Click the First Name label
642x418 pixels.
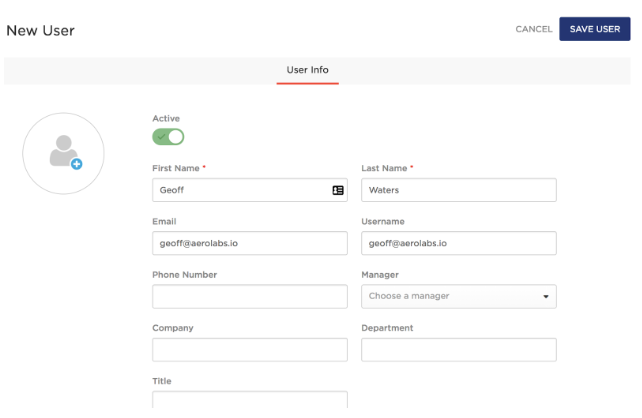click(x=176, y=168)
